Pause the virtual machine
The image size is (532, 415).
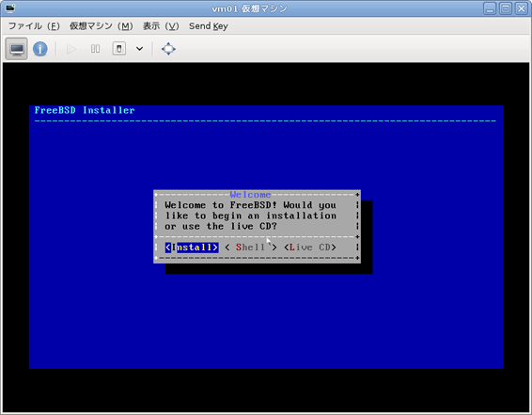[95, 49]
